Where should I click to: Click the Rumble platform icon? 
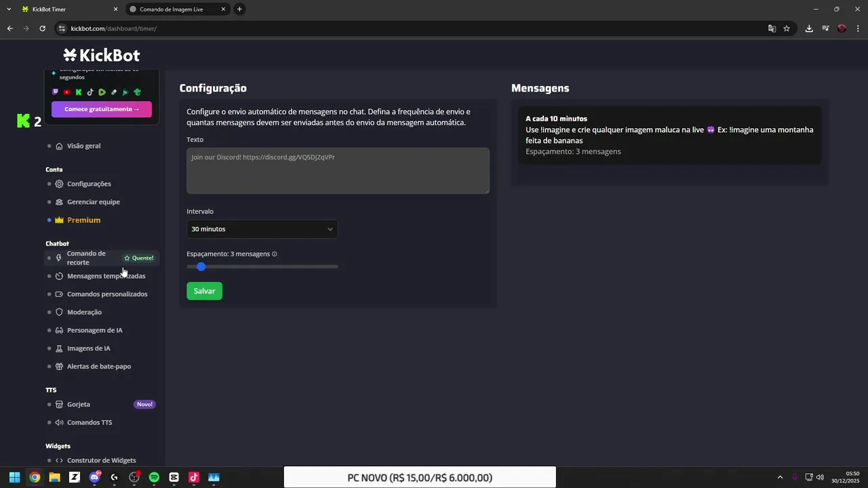(102, 92)
